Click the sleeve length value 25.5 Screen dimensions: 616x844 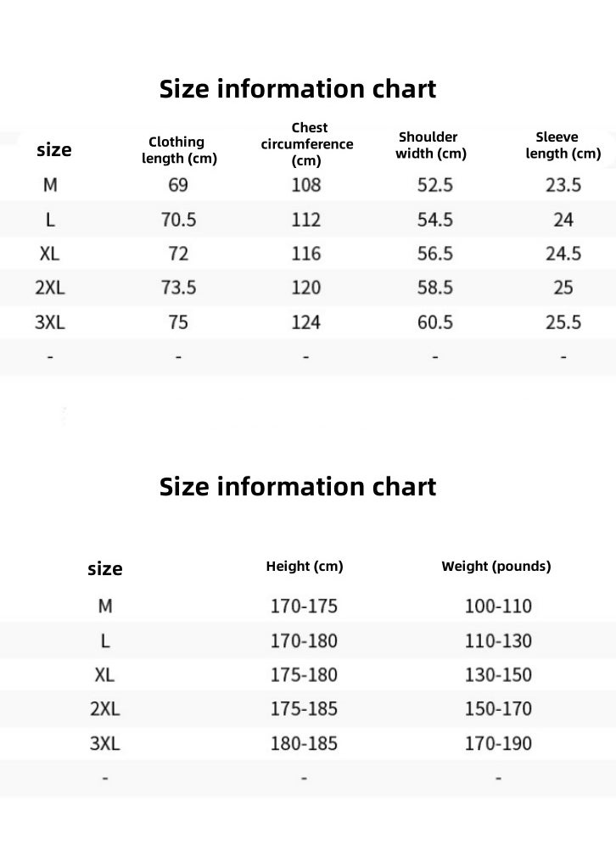pos(563,321)
